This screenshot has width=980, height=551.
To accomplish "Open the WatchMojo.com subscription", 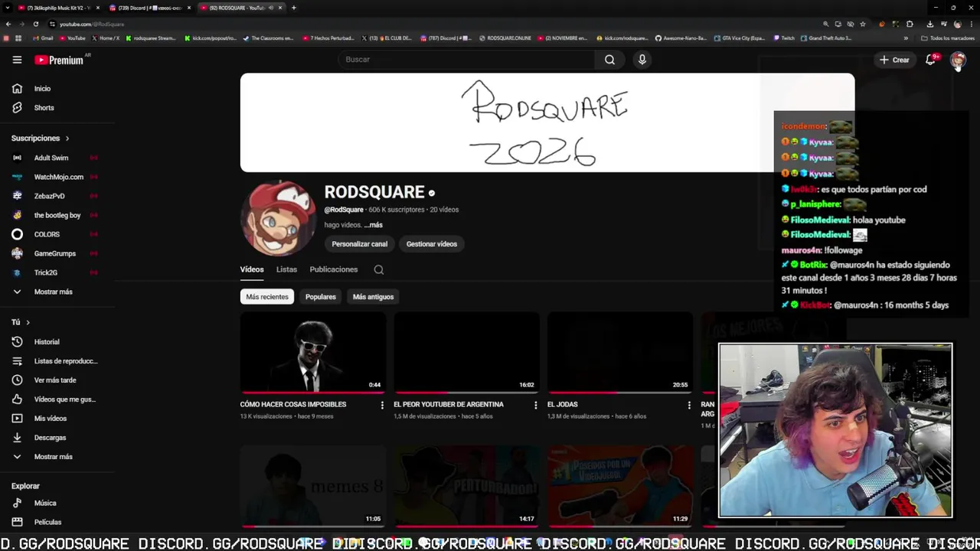I will click(x=57, y=177).
